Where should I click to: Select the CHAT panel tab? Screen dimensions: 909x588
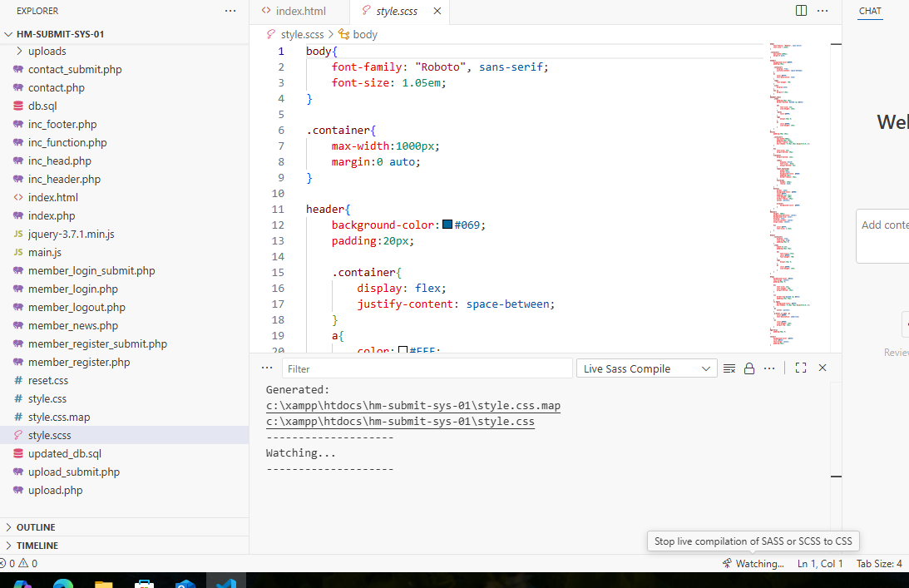coord(870,11)
